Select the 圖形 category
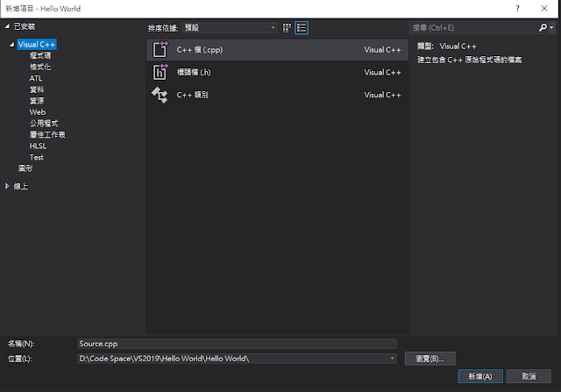The width and height of the screenshot is (561, 392). [x=25, y=168]
